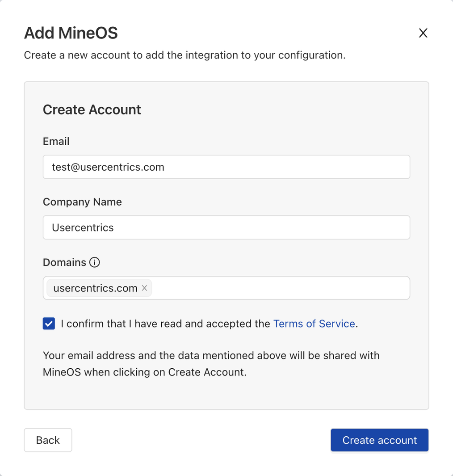Screen dimensions: 453x476
Task: Click the Domains label
Action: (65, 262)
